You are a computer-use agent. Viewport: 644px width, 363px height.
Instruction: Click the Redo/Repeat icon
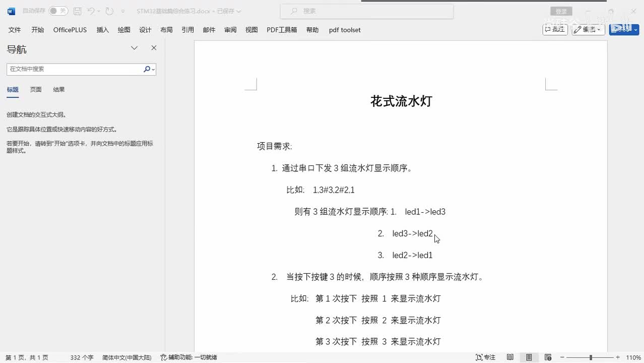[x=109, y=11]
